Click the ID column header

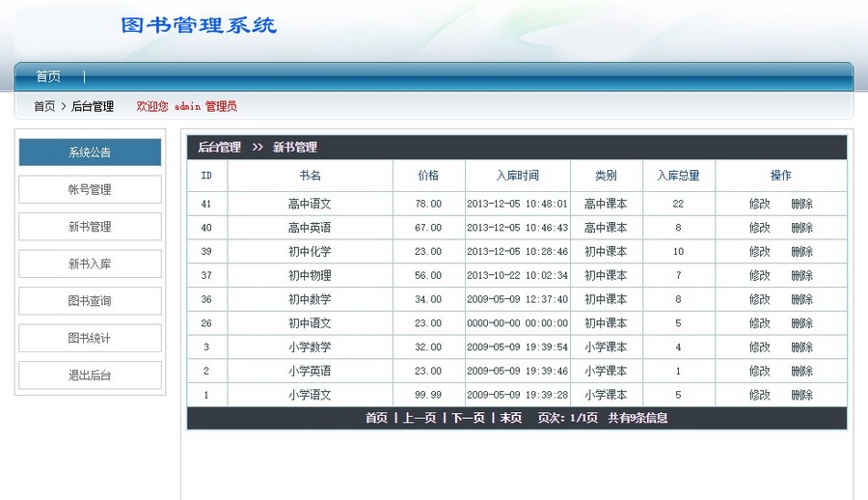point(206,176)
